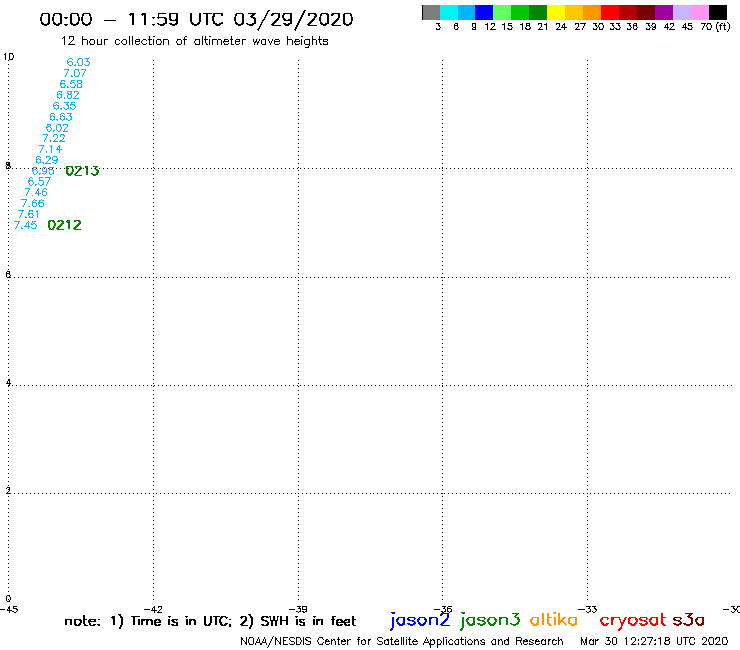
Task: Click the jason2 satellite legend label
Action: [420, 620]
